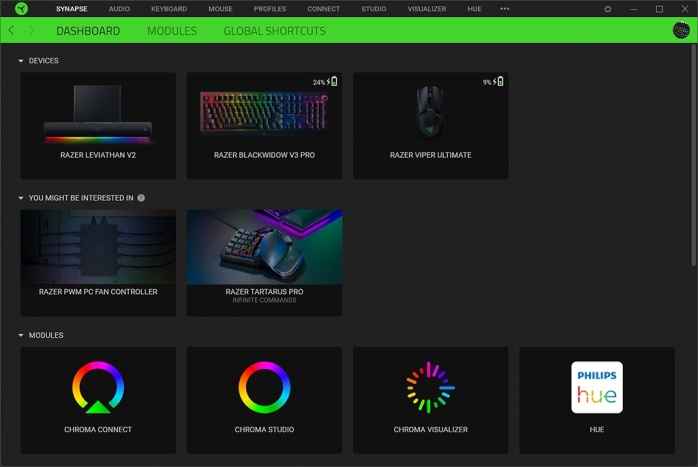Open the more tabs ellipsis menu
Viewport: 698px width, 467px height.
coord(504,8)
